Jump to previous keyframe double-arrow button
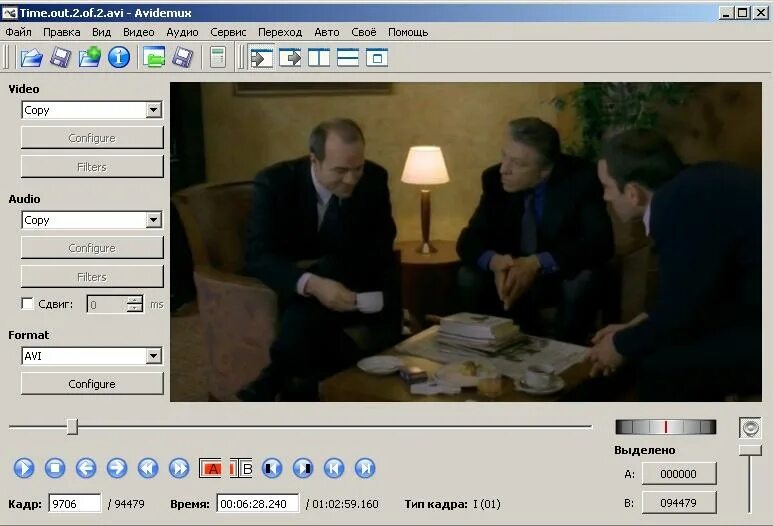The image size is (773, 526). click(x=148, y=468)
